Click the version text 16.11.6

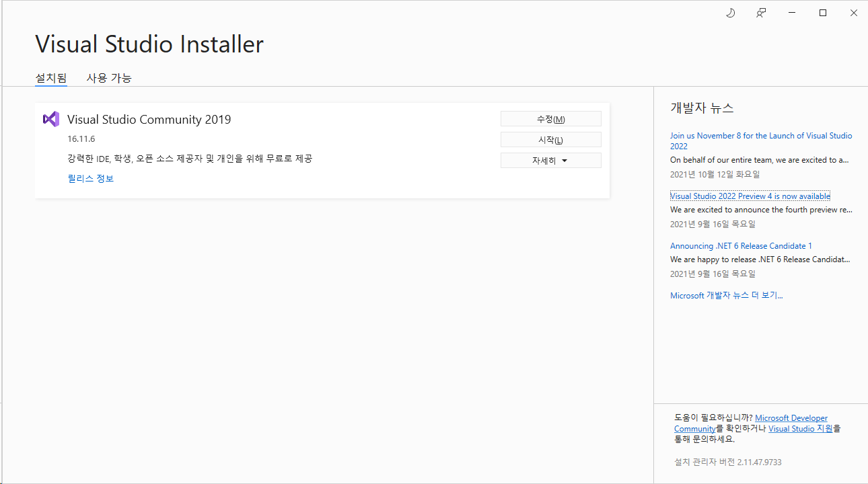pyautogui.click(x=81, y=139)
